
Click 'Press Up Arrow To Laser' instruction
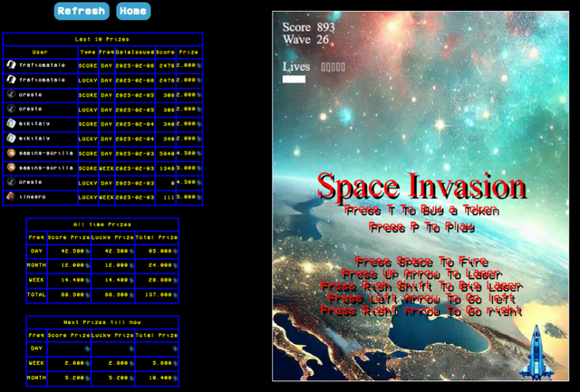pyautogui.click(x=420, y=273)
